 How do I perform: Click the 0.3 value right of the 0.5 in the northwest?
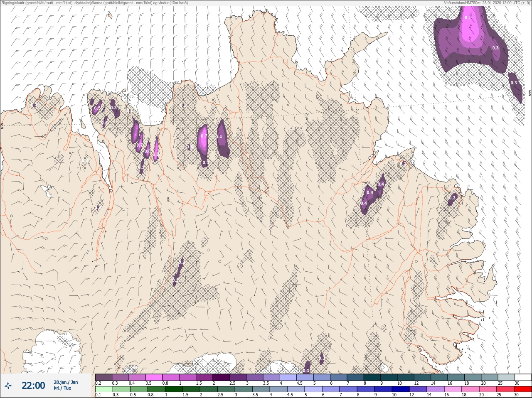point(113,108)
